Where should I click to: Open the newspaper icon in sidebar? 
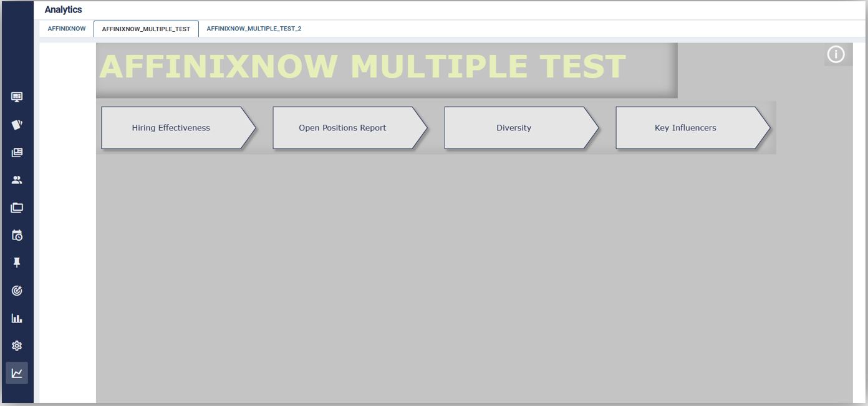pos(17,153)
